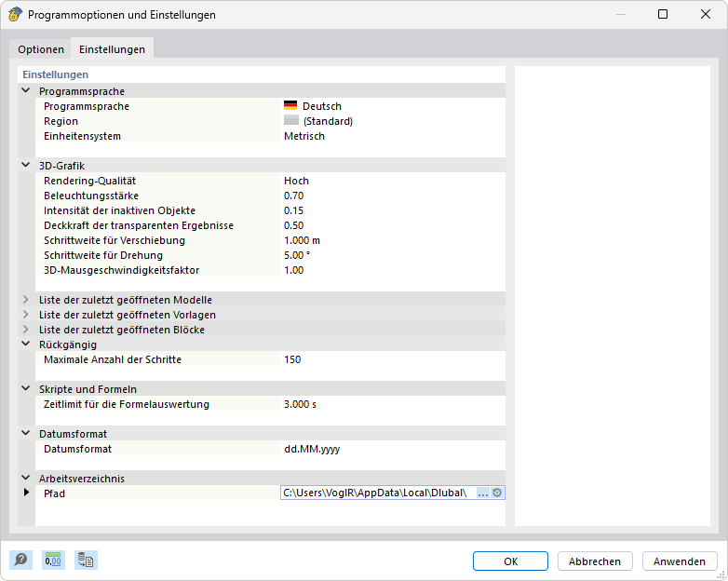Click the Datumsformat value dd.MM.yyyy

tap(312, 449)
